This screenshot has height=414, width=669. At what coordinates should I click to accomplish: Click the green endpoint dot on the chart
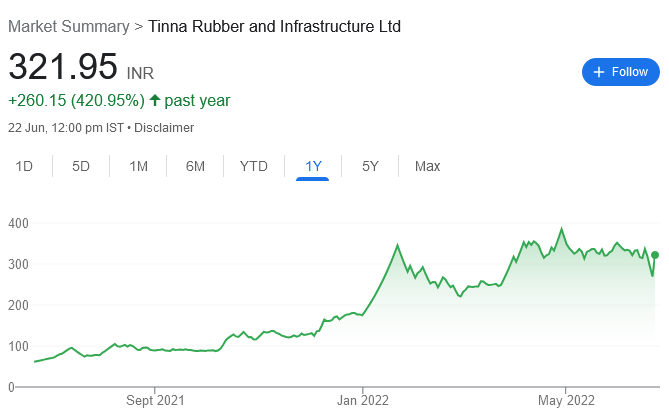(655, 255)
